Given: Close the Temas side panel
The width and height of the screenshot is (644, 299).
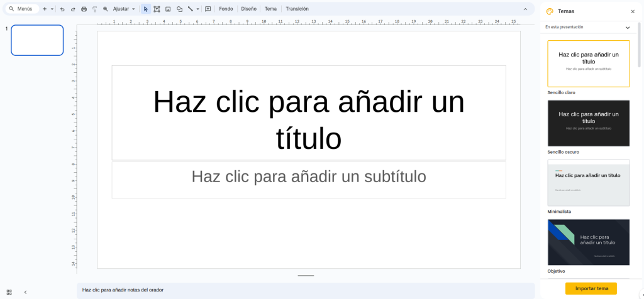Looking at the screenshot, I should tap(633, 11).
